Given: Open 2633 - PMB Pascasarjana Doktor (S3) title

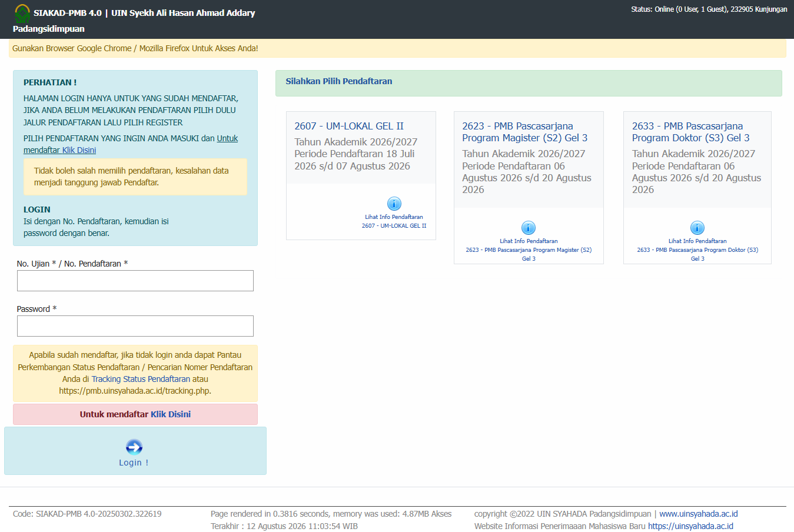Looking at the screenshot, I should 691,132.
